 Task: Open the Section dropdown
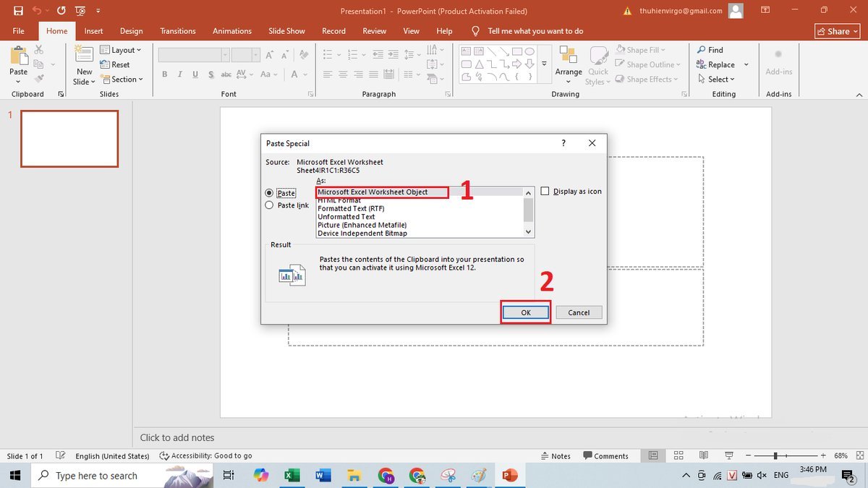coord(122,79)
